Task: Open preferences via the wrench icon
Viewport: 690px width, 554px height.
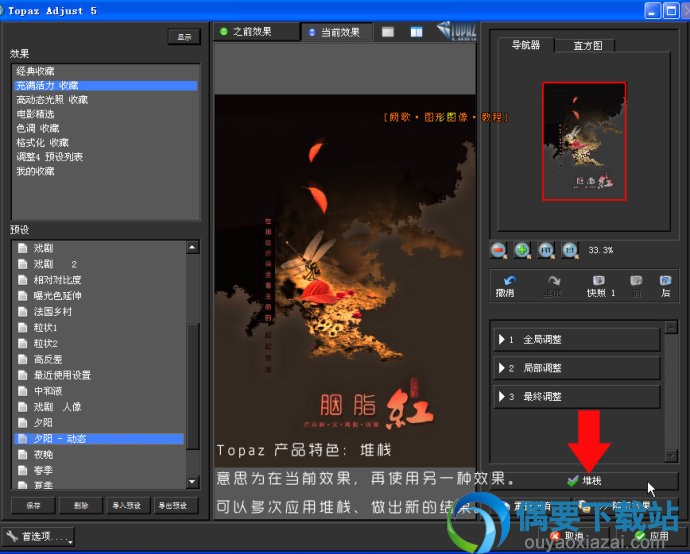Action: tap(12, 536)
